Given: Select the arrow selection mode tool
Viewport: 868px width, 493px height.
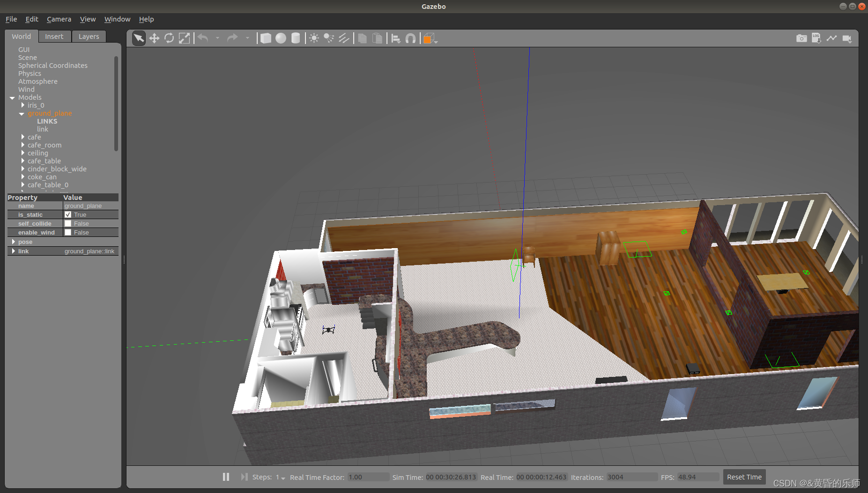Looking at the screenshot, I should [139, 38].
